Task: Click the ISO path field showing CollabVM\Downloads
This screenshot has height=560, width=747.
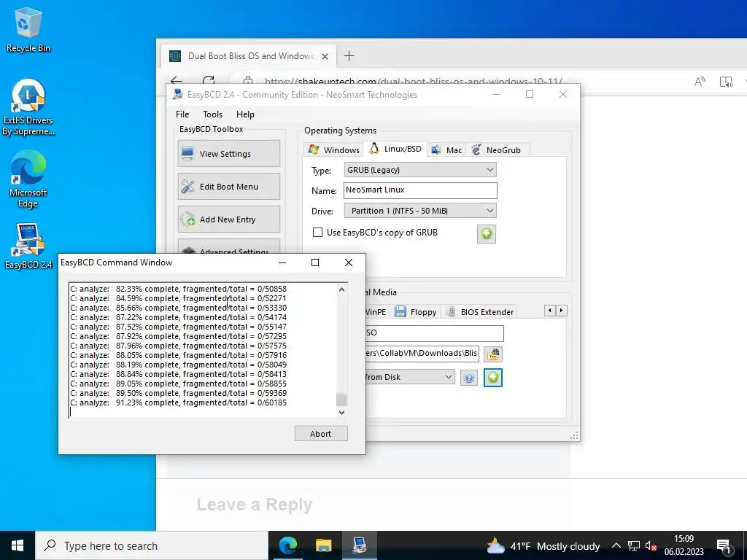Action: coord(422,354)
